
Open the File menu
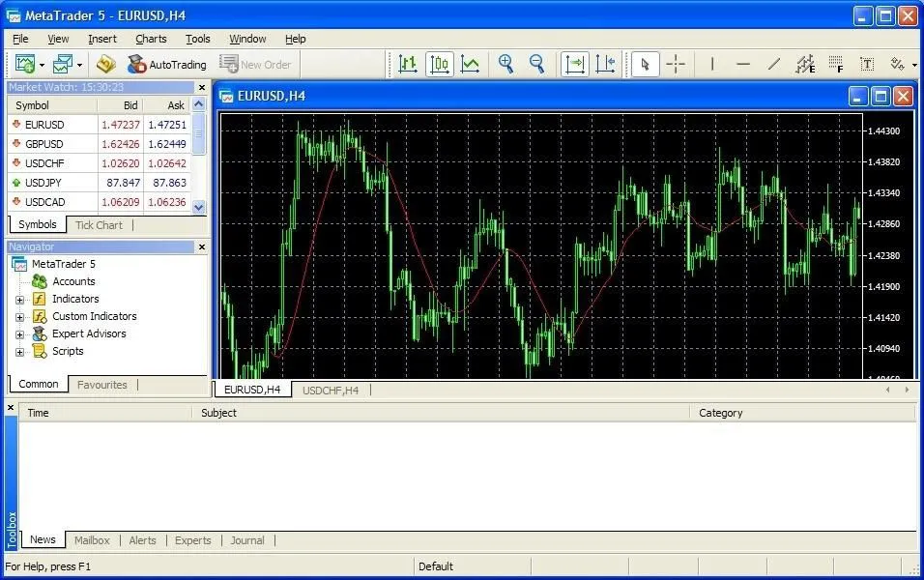[20, 39]
